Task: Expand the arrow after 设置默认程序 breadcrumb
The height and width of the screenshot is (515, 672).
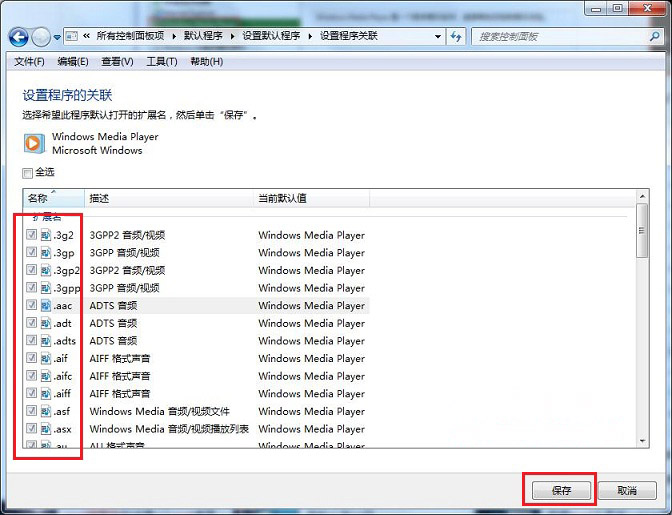Action: pos(310,36)
